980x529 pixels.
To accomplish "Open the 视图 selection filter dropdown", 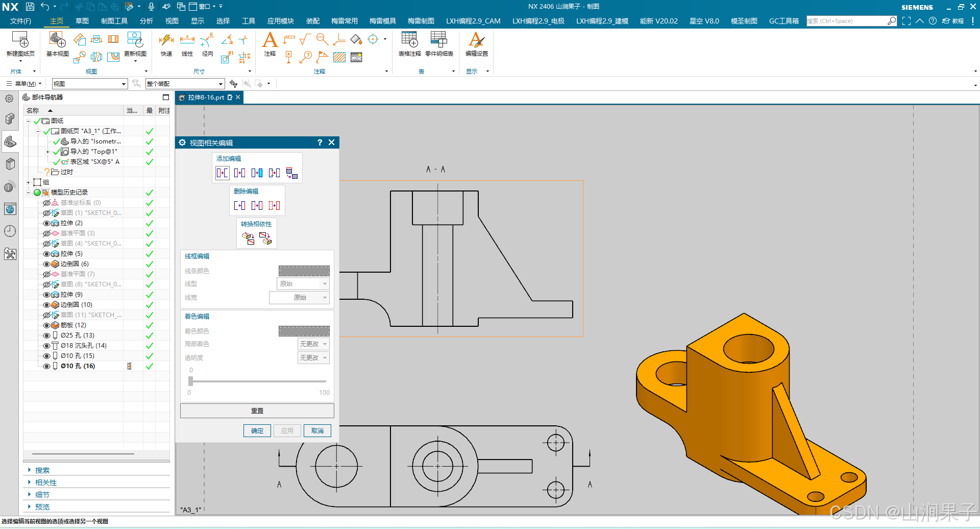I will pos(90,84).
